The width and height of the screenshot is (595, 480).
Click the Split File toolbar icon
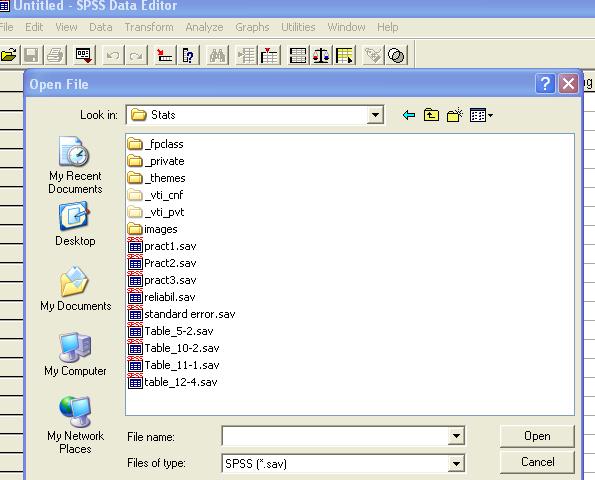click(298, 56)
